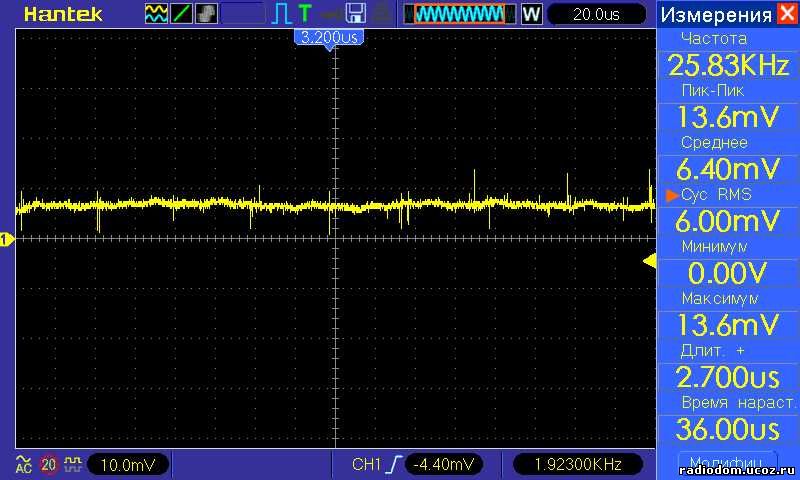Open the -4.40mV trigger level value
Image resolution: width=800 pixels, height=480 pixels.
click(444, 464)
